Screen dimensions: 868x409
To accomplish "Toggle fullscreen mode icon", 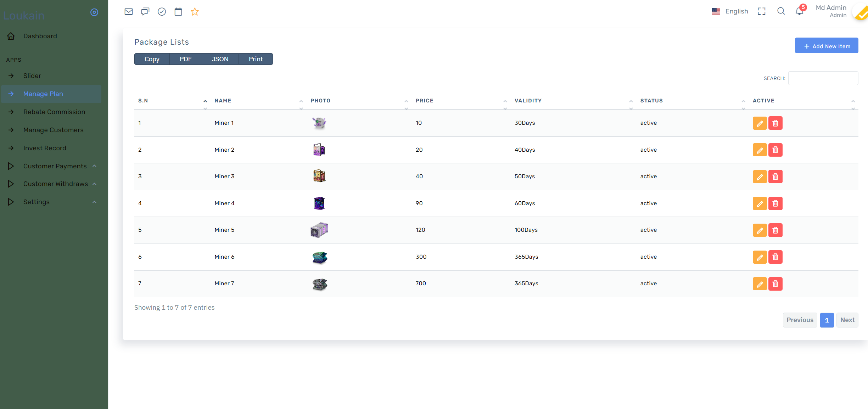I will click(761, 11).
